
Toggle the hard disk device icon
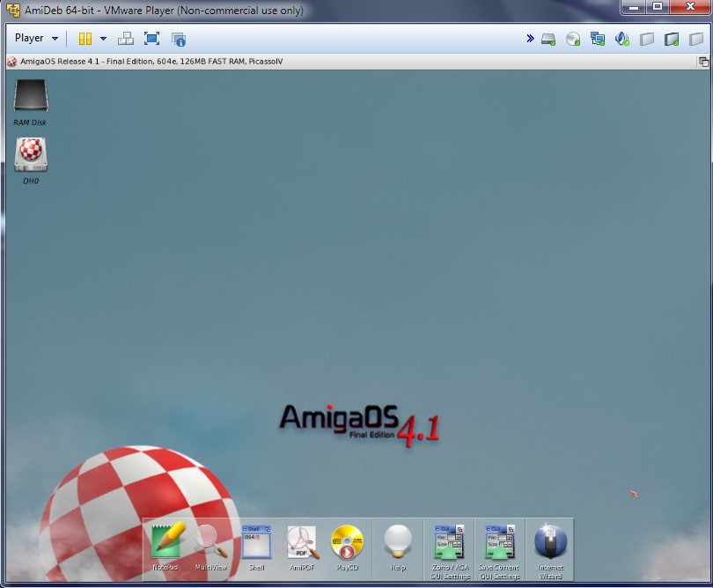coord(548,39)
